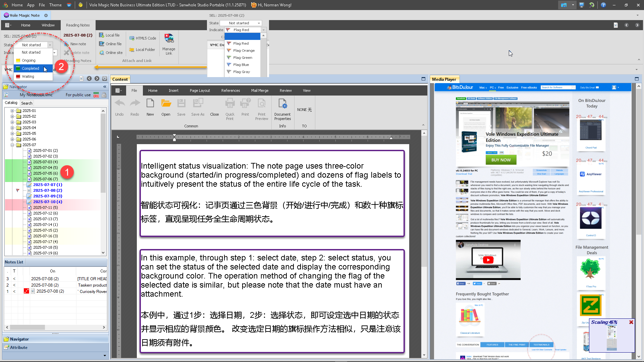Click Delete note
This screenshot has width=644, height=362.
pos(77,53)
